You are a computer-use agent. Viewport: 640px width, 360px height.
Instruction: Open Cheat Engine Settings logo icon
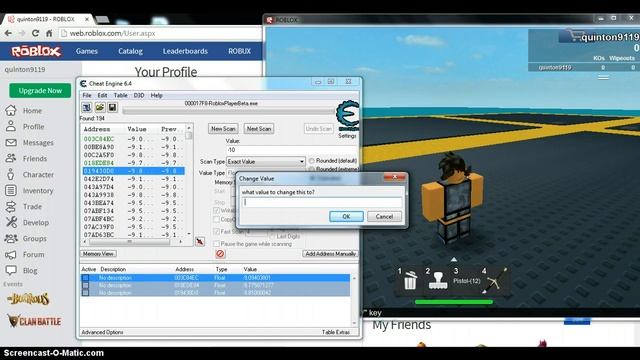347,116
